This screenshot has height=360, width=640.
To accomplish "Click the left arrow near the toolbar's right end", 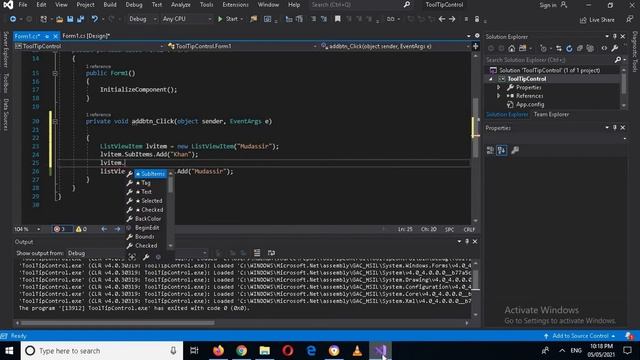I will tap(442, 19).
